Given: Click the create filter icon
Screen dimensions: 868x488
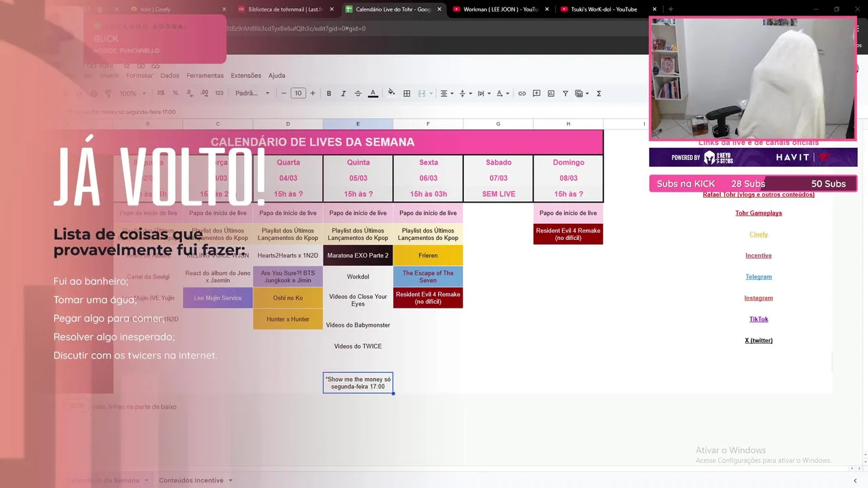Looking at the screenshot, I should pyautogui.click(x=566, y=94).
